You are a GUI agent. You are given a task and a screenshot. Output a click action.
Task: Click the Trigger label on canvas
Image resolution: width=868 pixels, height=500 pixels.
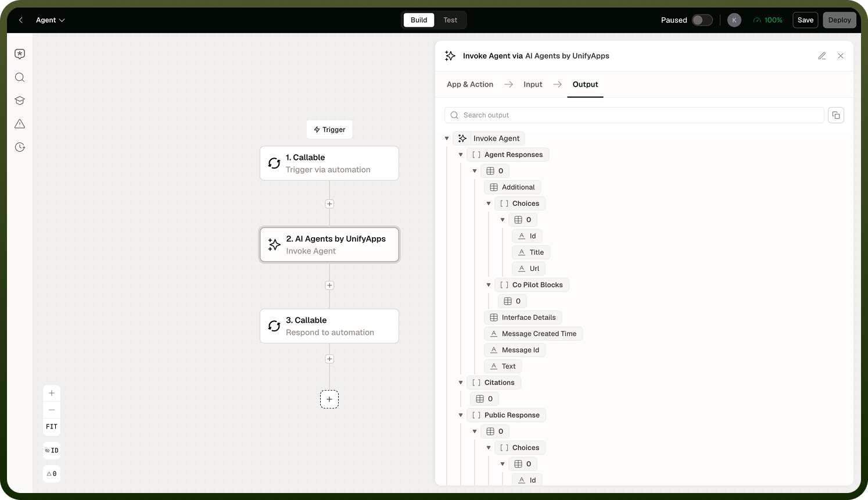(329, 130)
